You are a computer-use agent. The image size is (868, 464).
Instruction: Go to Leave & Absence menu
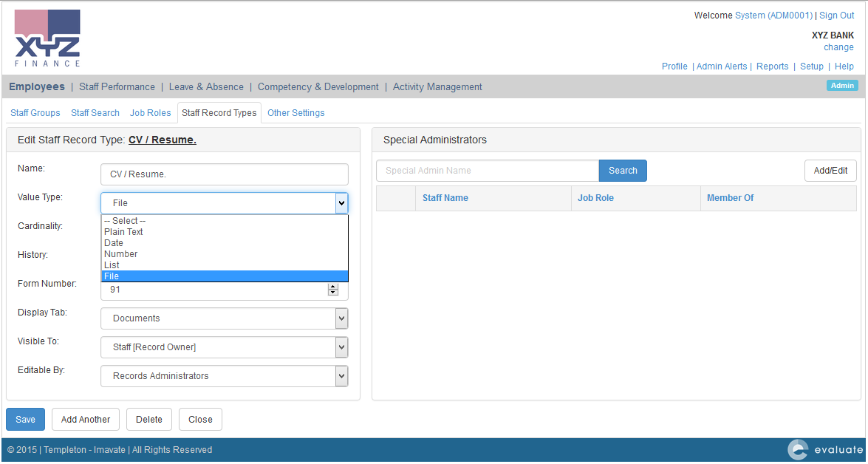206,87
